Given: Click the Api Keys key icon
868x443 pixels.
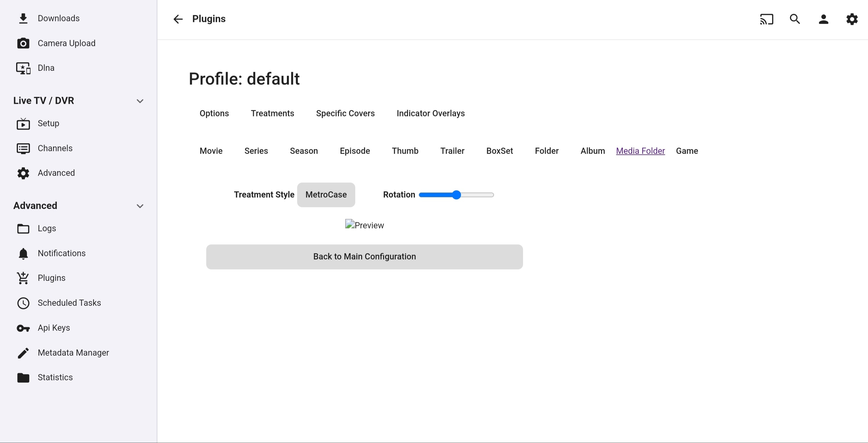Looking at the screenshot, I should click(23, 328).
